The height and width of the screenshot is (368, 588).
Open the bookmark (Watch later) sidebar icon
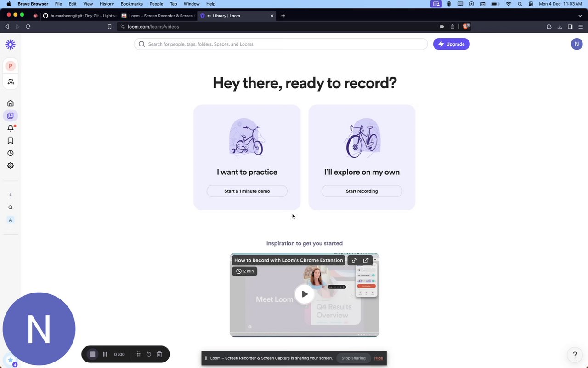tap(10, 141)
